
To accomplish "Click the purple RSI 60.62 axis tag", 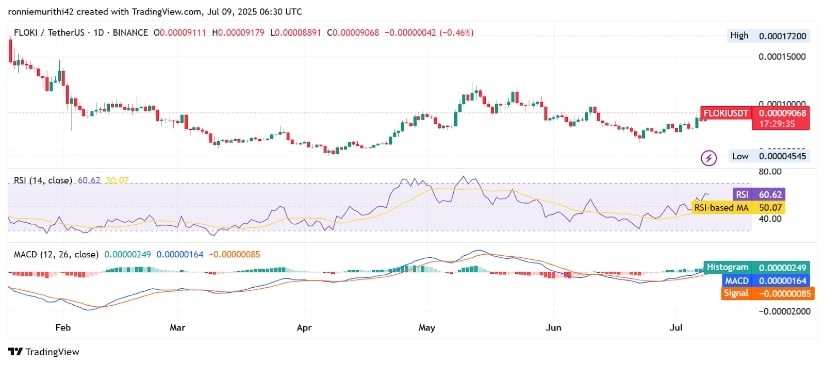I will tap(759, 195).
